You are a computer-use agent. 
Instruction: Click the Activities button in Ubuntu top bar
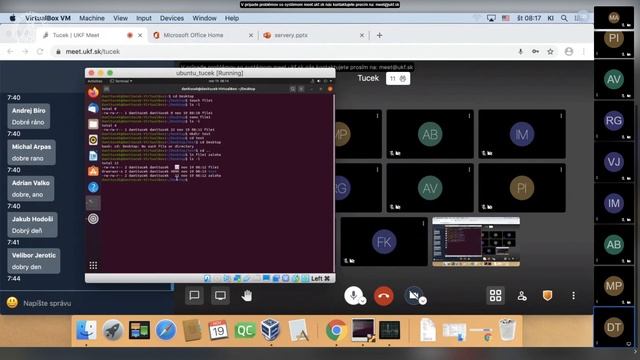tap(95, 81)
